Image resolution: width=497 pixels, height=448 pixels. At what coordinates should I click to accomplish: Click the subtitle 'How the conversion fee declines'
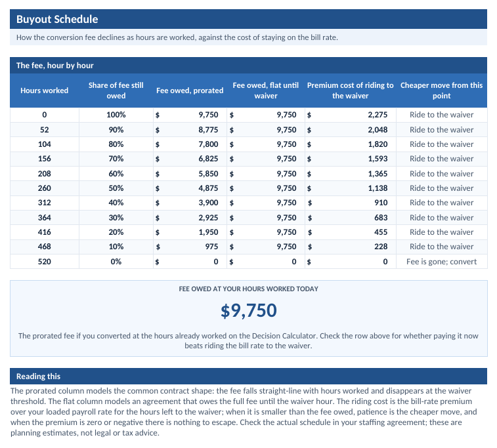pyautogui.click(x=177, y=37)
